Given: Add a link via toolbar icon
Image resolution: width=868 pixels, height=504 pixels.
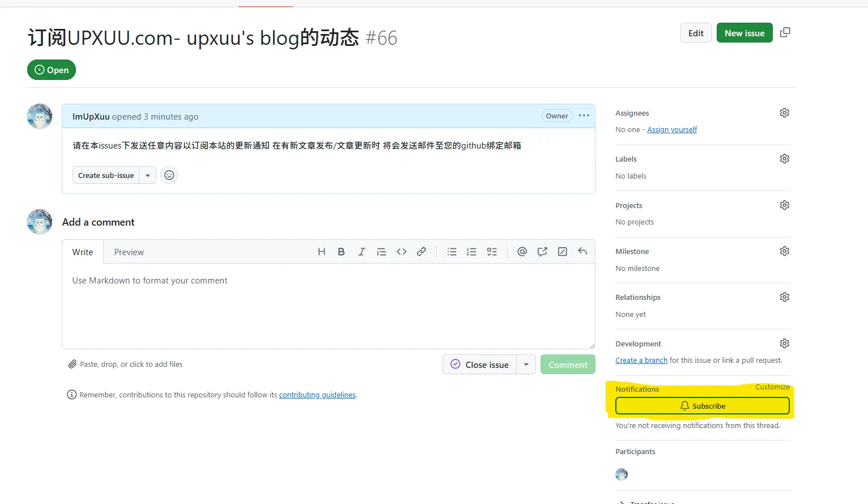Looking at the screenshot, I should coord(422,252).
